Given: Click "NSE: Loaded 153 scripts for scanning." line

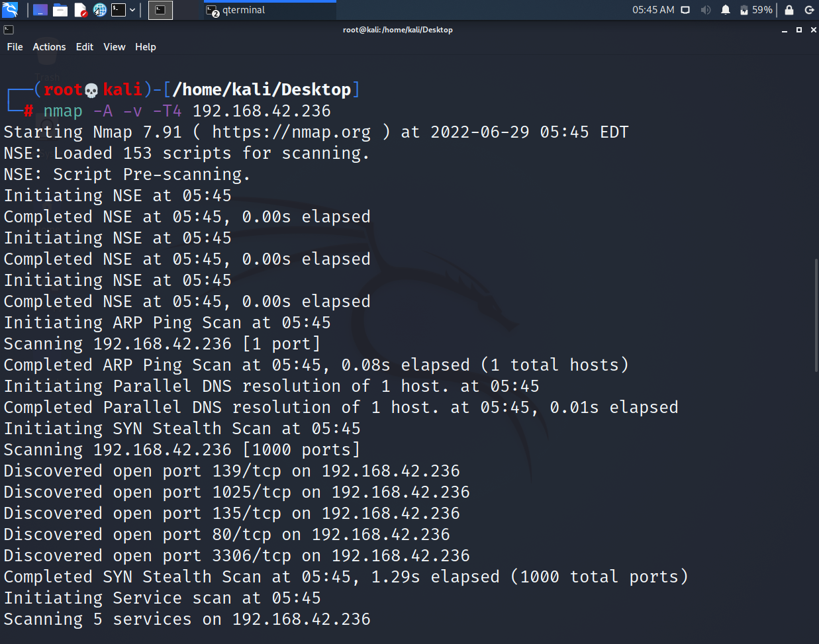Looking at the screenshot, I should pyautogui.click(x=187, y=154).
